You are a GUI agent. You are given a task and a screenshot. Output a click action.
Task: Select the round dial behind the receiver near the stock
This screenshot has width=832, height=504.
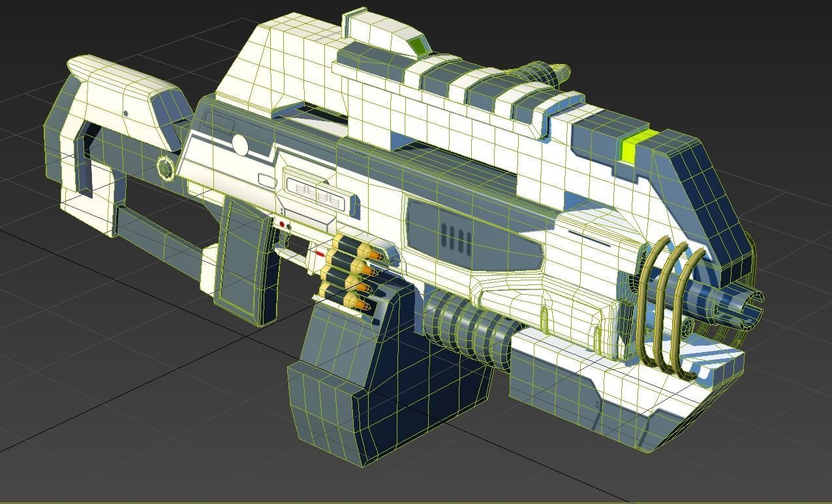point(166,169)
